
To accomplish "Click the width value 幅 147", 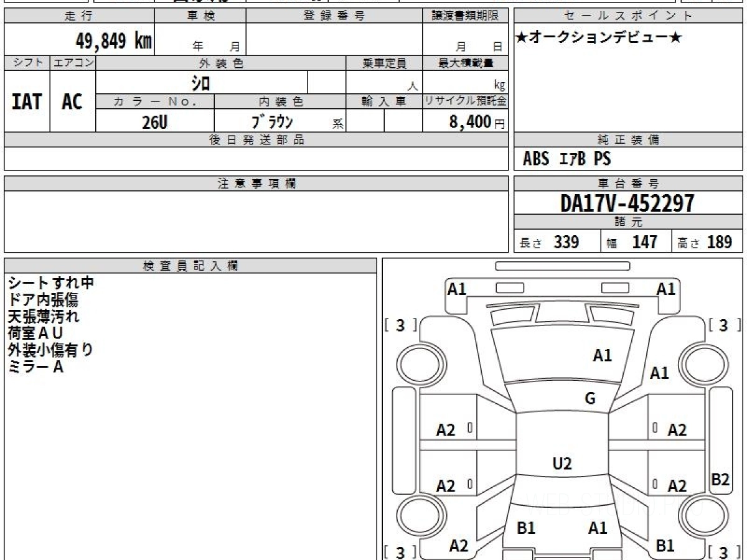I will [x=632, y=242].
